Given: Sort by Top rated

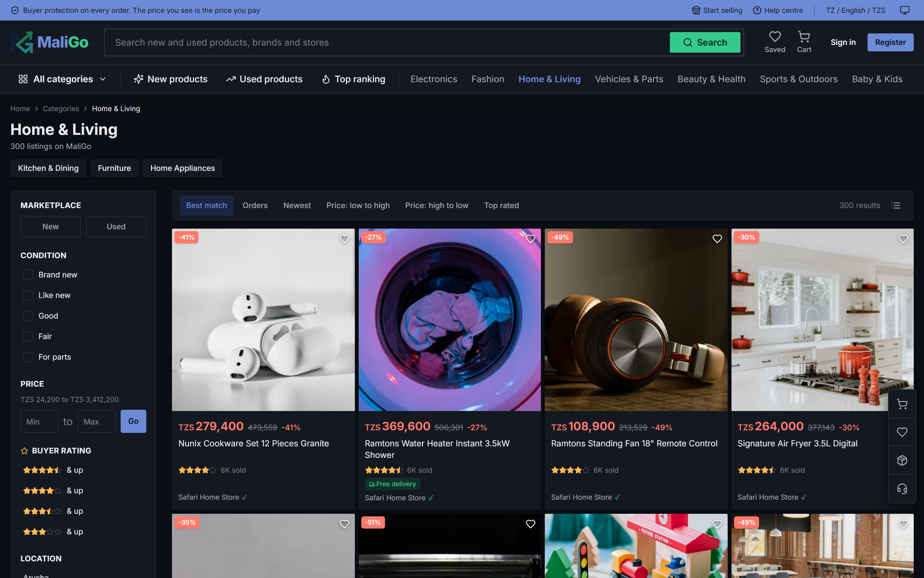Looking at the screenshot, I should click(501, 206).
